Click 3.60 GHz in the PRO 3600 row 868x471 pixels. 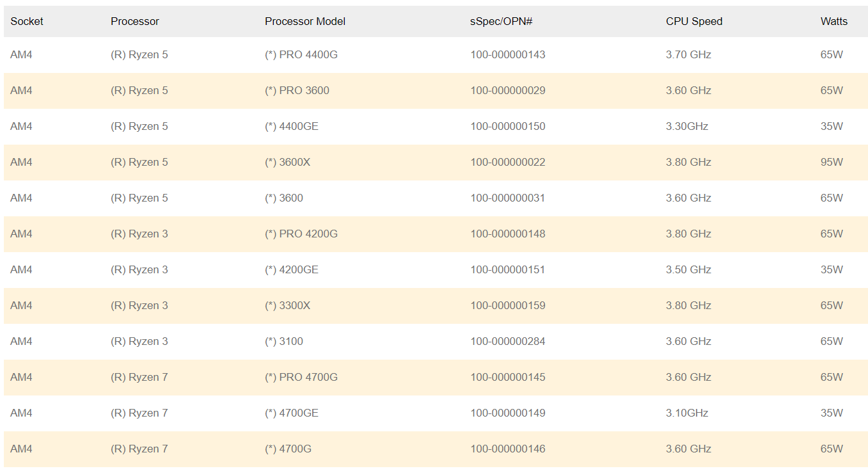pyautogui.click(x=688, y=91)
